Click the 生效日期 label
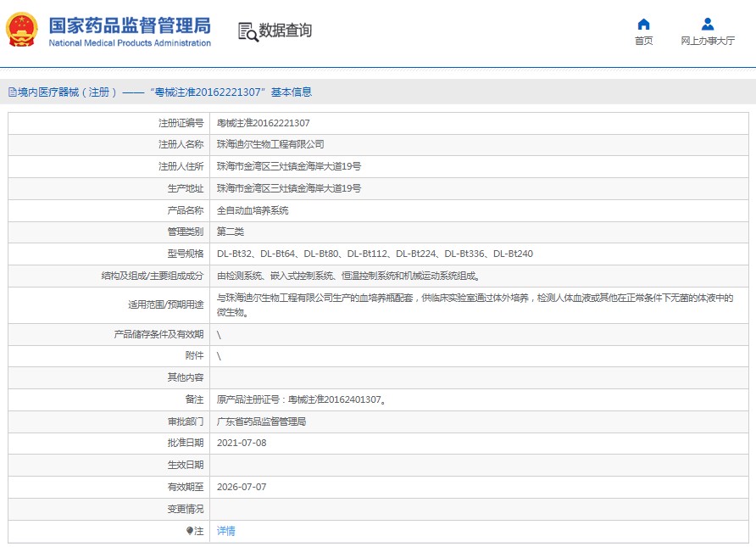The image size is (756, 547). pyautogui.click(x=185, y=465)
